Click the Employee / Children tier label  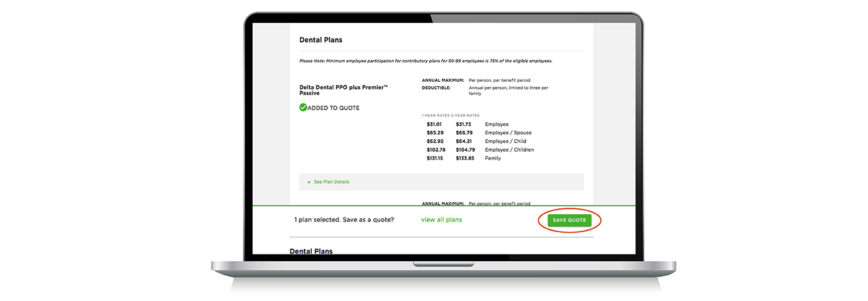point(509,150)
